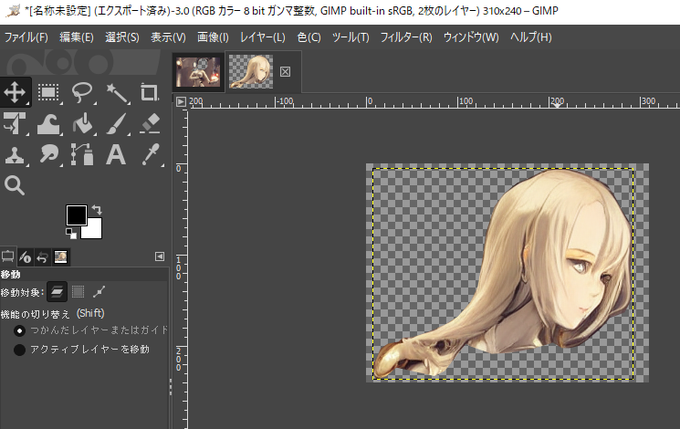Image resolution: width=680 pixels, height=429 pixels.
Task: Select the Free Select lasso tool
Action: click(82, 92)
